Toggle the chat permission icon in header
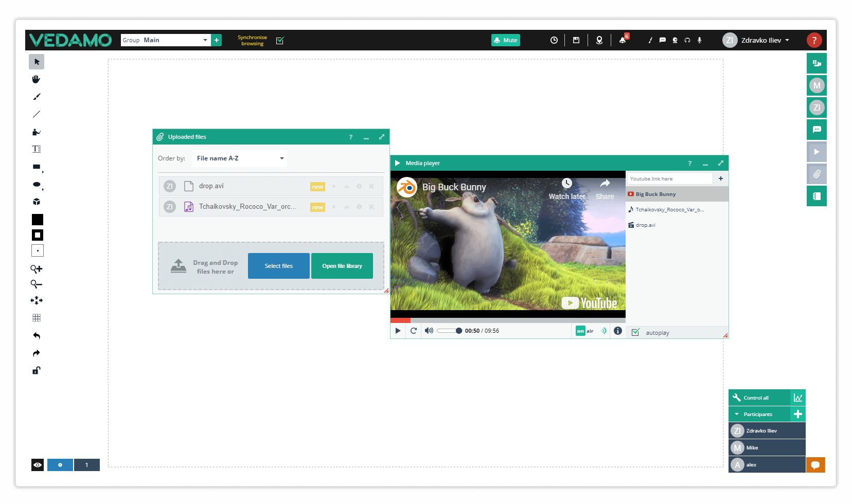Screen dimensions: 852x504 [x=663, y=40]
